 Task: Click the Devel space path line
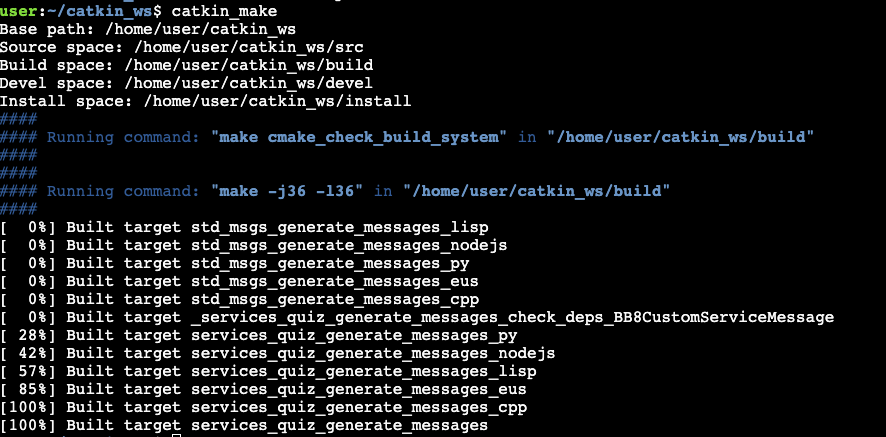point(186,83)
